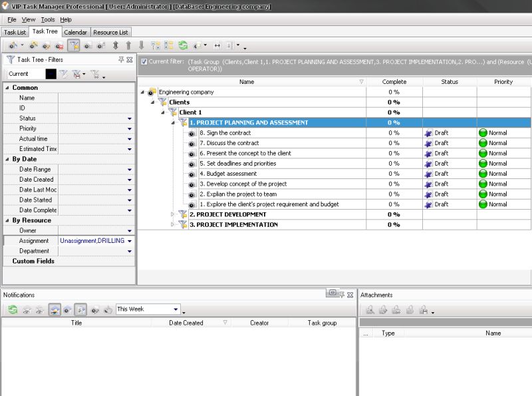
Task: Click the funnel icon right of the Current box
Action: (63, 74)
